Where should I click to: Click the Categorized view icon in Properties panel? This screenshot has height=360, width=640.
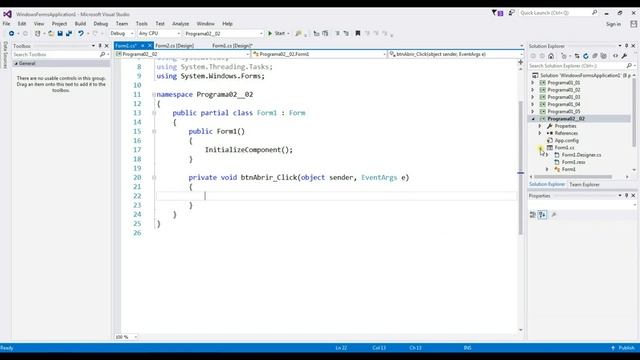coord(533,215)
